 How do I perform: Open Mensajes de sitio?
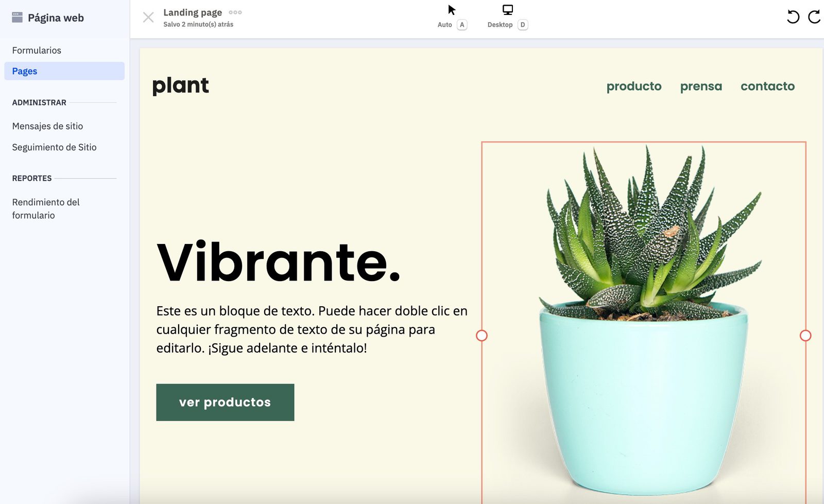[47, 126]
